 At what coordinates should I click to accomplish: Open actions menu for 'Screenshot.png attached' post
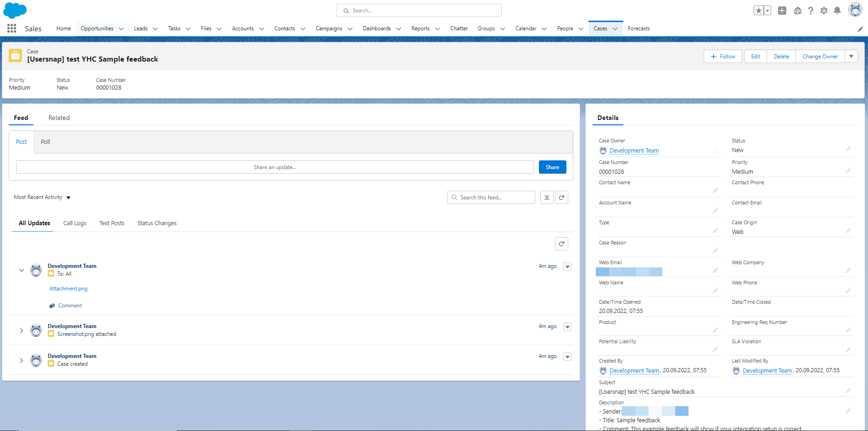pos(567,327)
